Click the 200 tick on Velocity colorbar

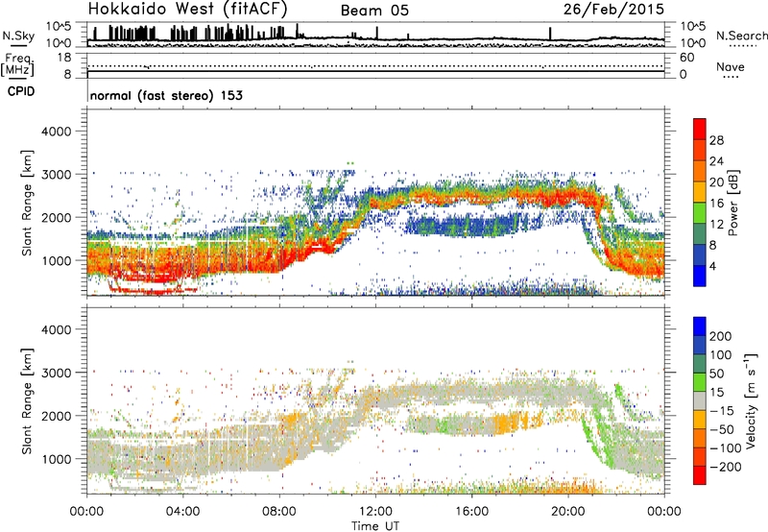tap(720, 336)
